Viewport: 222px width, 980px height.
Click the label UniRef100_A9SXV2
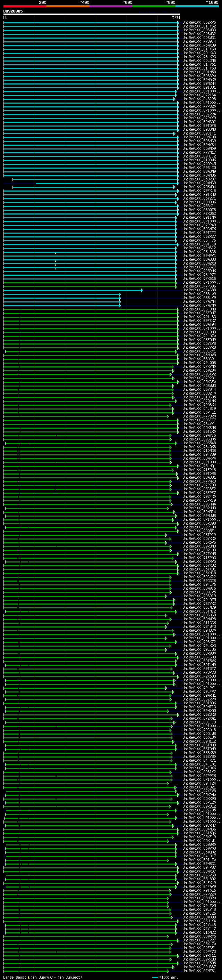click(199, 374)
